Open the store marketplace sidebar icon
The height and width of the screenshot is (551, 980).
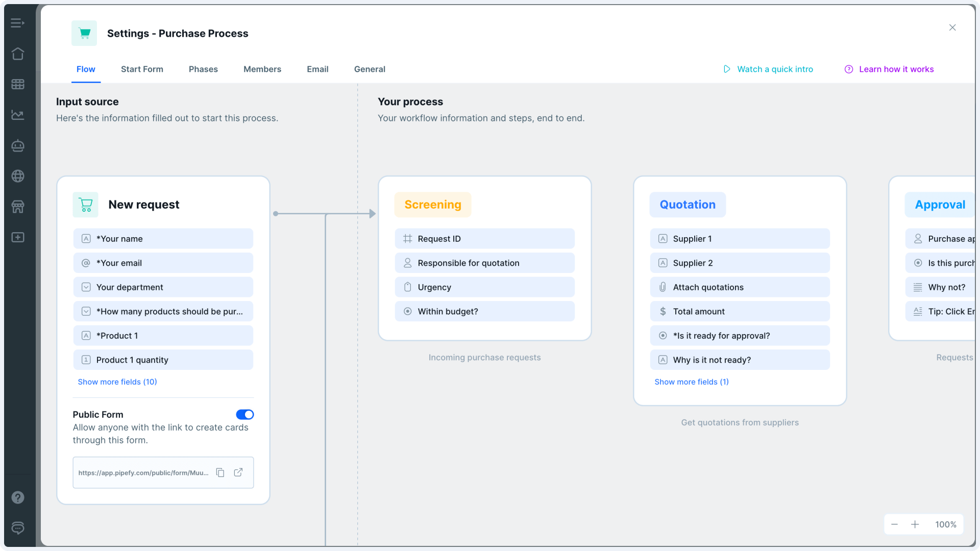tap(18, 207)
